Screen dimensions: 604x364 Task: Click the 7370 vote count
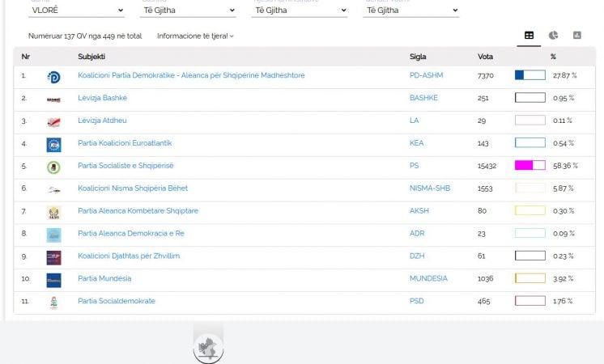coord(485,76)
